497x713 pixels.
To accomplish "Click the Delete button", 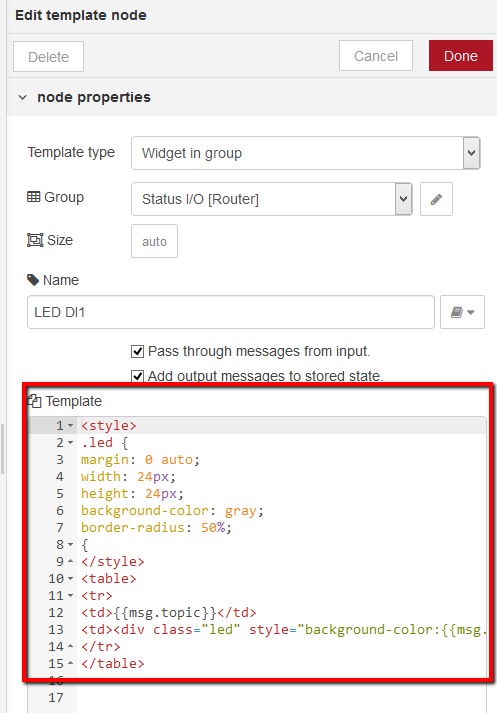I will [x=48, y=57].
